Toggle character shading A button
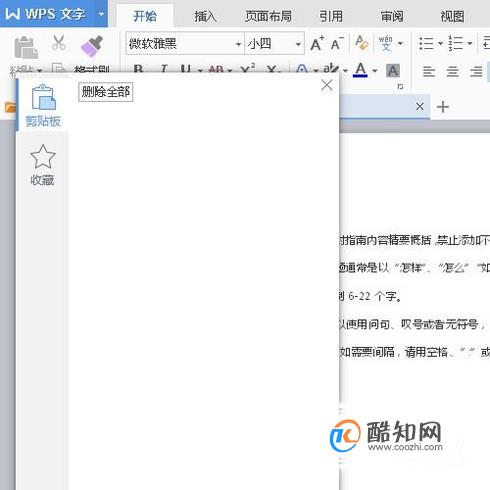 point(393,71)
